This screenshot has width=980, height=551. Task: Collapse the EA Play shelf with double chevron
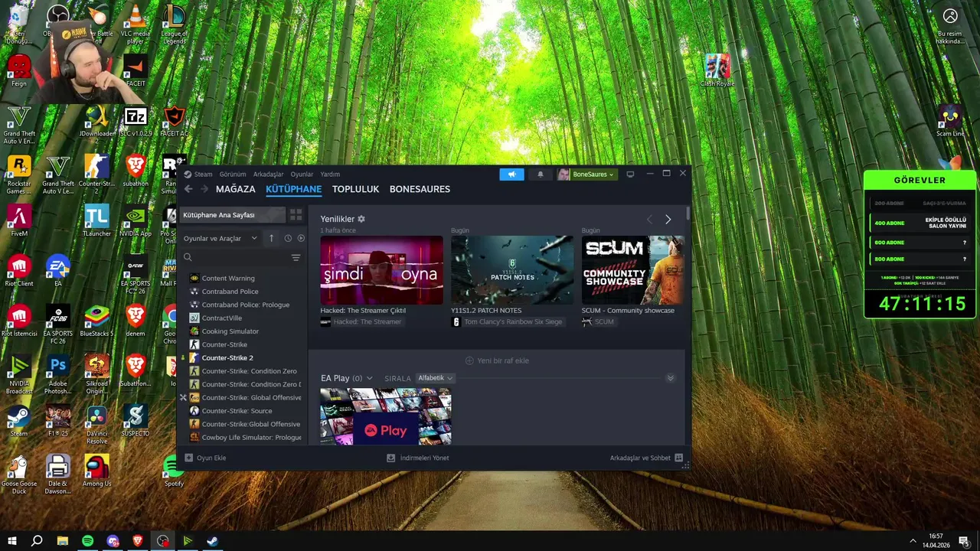671,378
